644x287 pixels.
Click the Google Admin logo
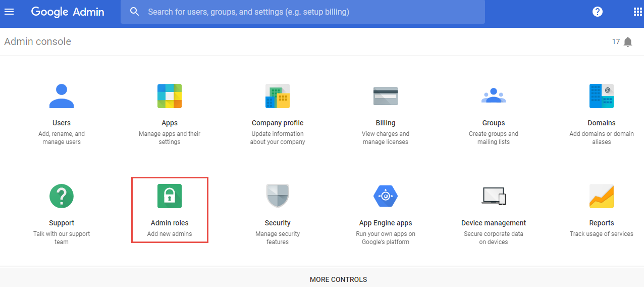[x=68, y=12]
